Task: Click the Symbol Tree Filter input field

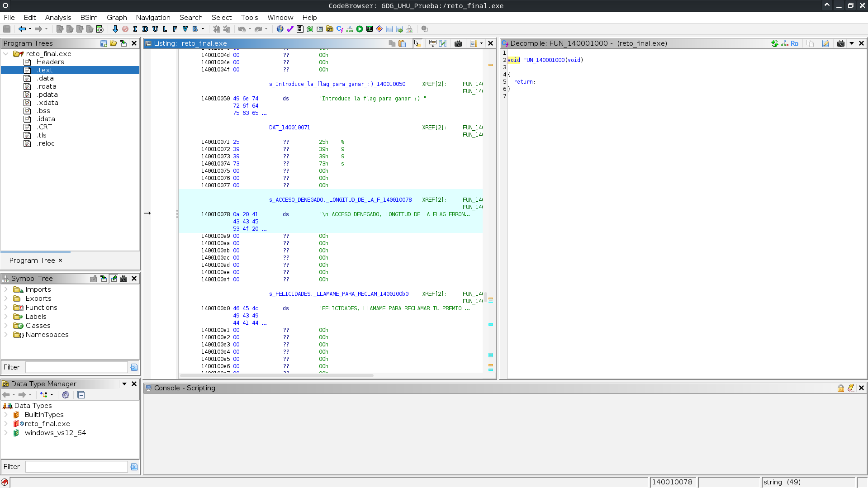Action: point(76,367)
